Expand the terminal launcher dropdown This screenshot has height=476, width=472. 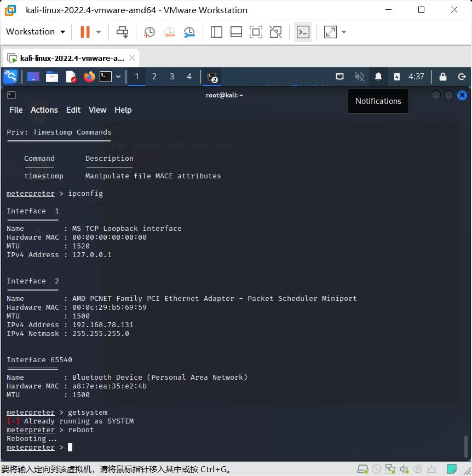click(x=118, y=77)
